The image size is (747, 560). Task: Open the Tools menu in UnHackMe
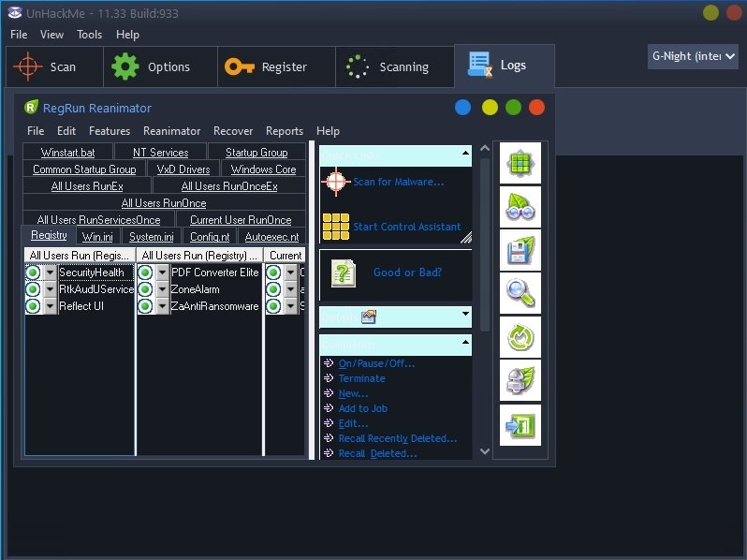90,35
